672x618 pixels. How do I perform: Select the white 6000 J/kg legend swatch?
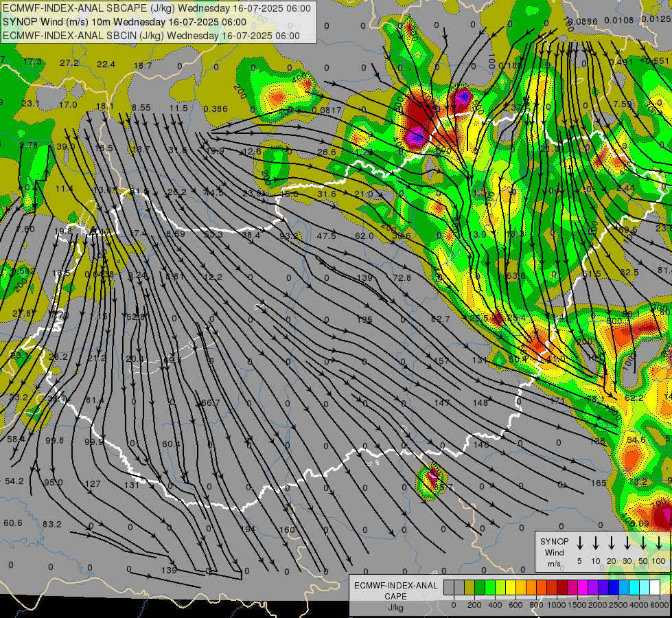coord(654,588)
